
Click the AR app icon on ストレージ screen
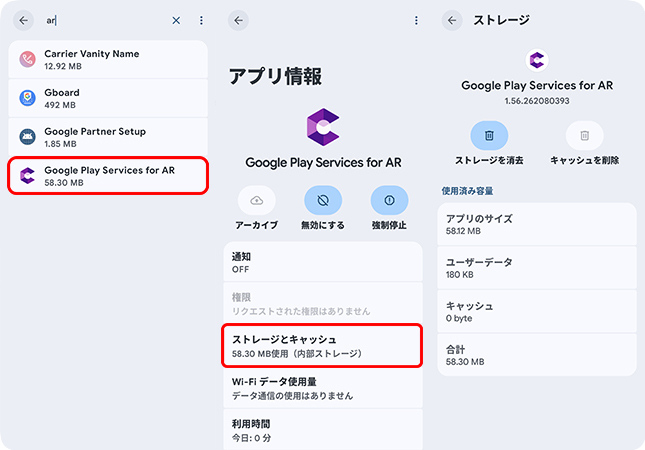point(537,60)
